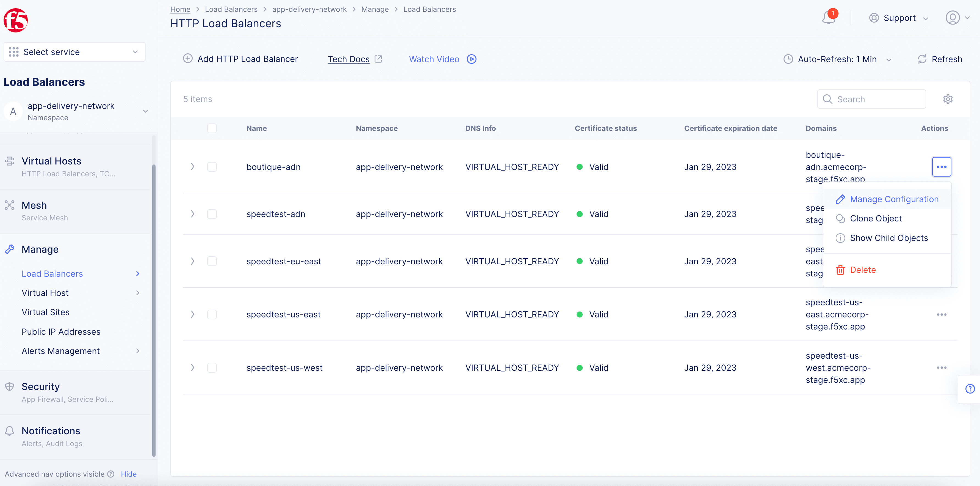
Task: Click the Delete trash icon
Action: coord(840,270)
